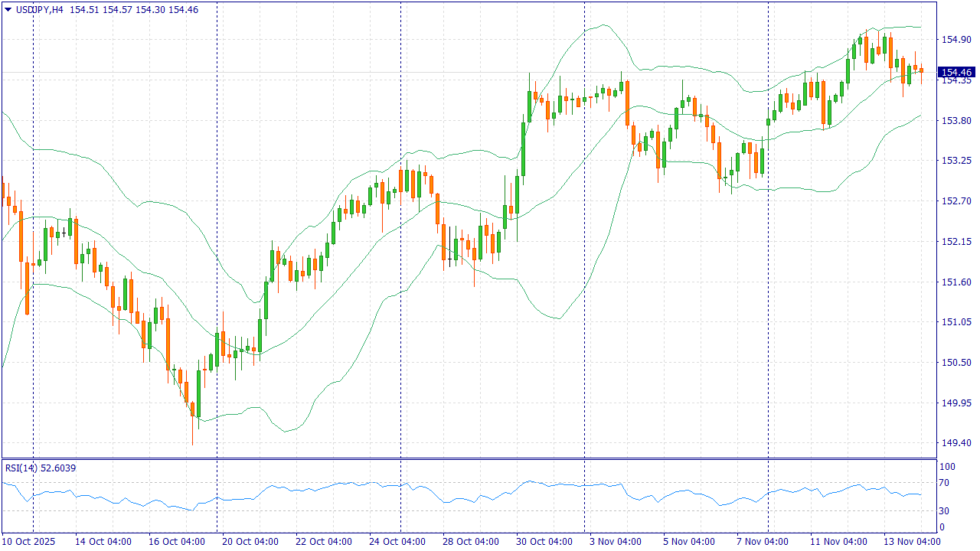This screenshot has height=551, width=980.
Task: Click the 20 Oct 04:00 time label
Action: tap(250, 541)
